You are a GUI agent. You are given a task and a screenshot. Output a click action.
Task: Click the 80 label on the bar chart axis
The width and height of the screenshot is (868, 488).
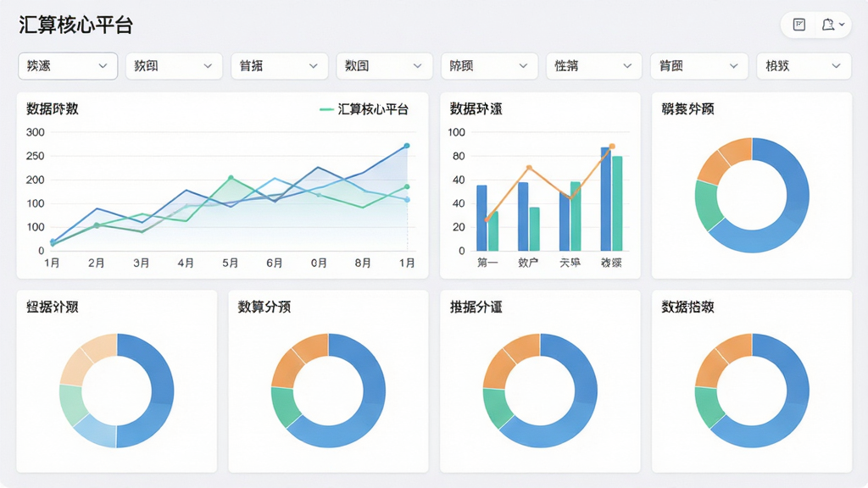(459, 156)
